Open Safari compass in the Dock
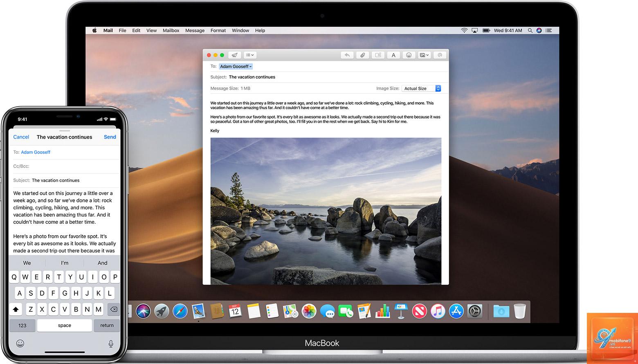The width and height of the screenshot is (638, 364). click(180, 311)
